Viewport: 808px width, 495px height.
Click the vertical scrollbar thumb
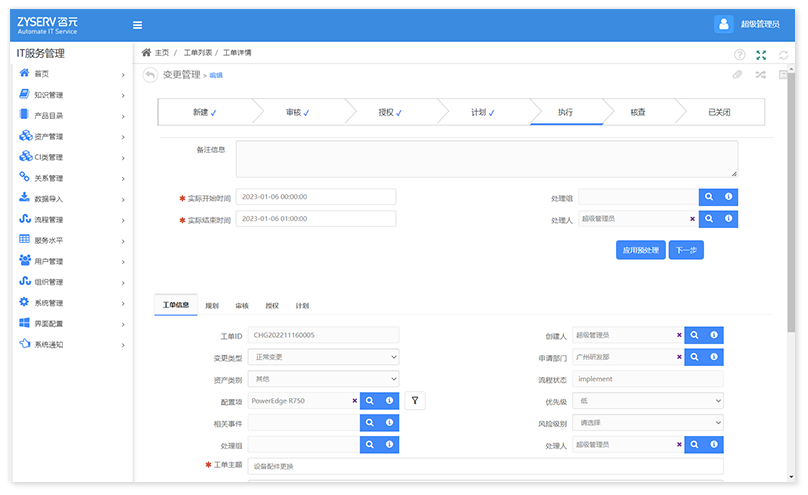coord(791,203)
